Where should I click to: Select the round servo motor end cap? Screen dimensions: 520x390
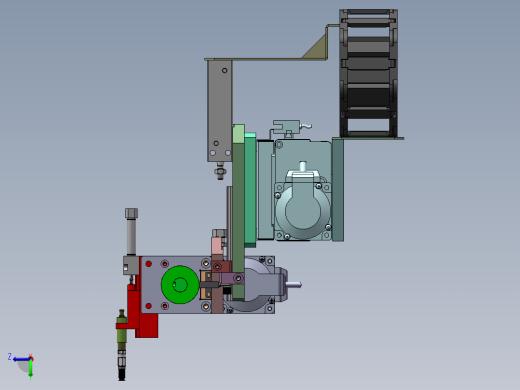tap(303, 211)
